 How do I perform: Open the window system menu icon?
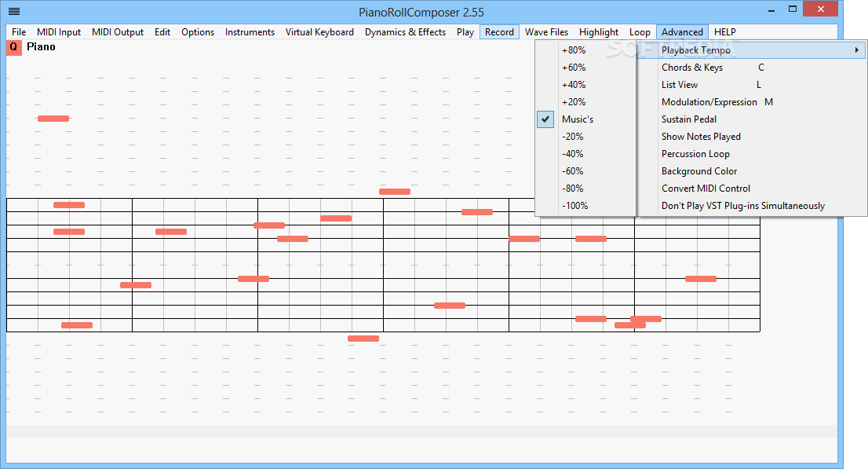[x=14, y=12]
